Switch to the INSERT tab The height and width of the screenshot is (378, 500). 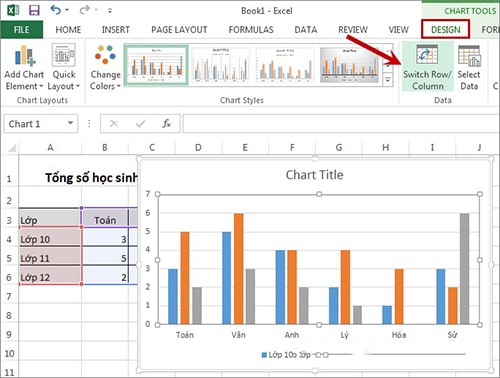click(116, 30)
